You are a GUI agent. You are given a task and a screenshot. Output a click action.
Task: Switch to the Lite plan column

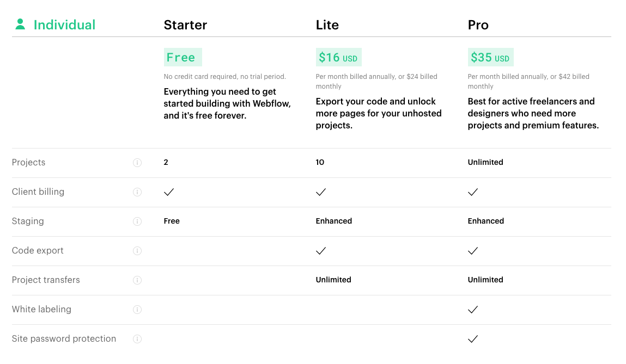click(x=327, y=25)
